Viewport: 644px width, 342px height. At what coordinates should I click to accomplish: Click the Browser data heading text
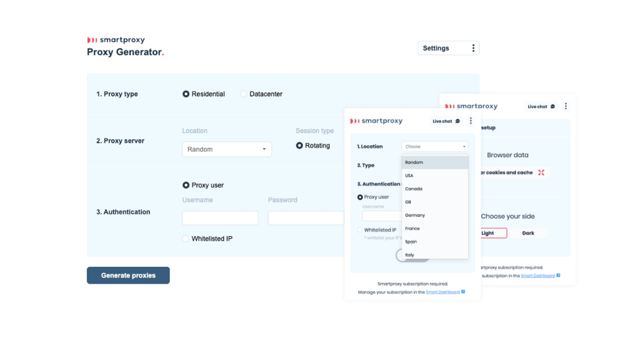tap(508, 155)
